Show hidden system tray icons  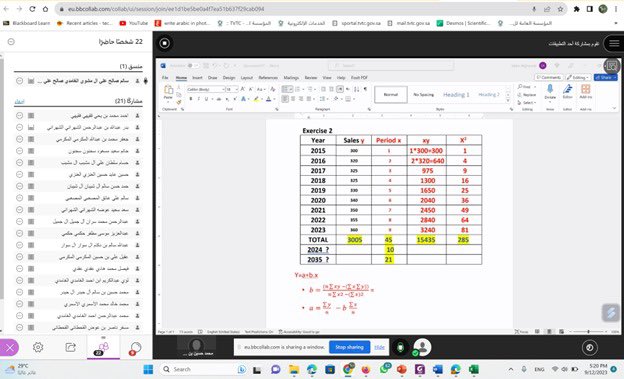[x=511, y=369]
